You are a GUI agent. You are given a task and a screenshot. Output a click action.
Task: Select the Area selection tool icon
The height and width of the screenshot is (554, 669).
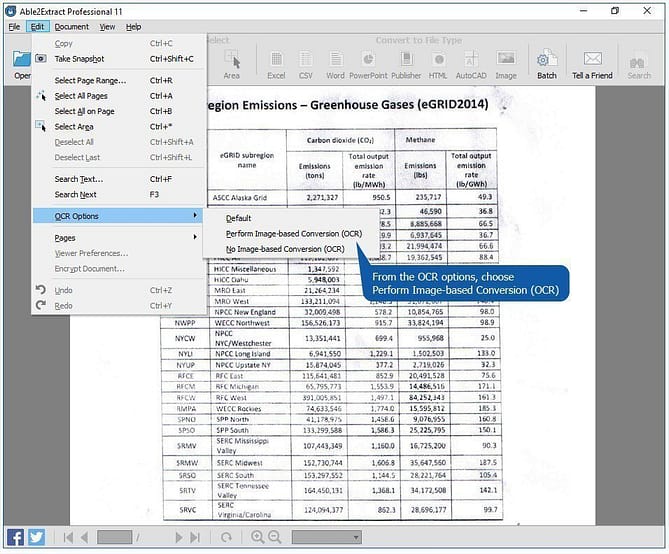tap(232, 59)
